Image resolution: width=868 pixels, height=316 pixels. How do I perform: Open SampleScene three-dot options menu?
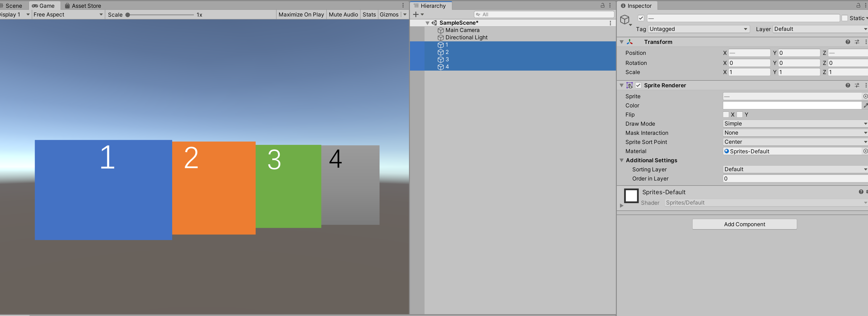[610, 23]
